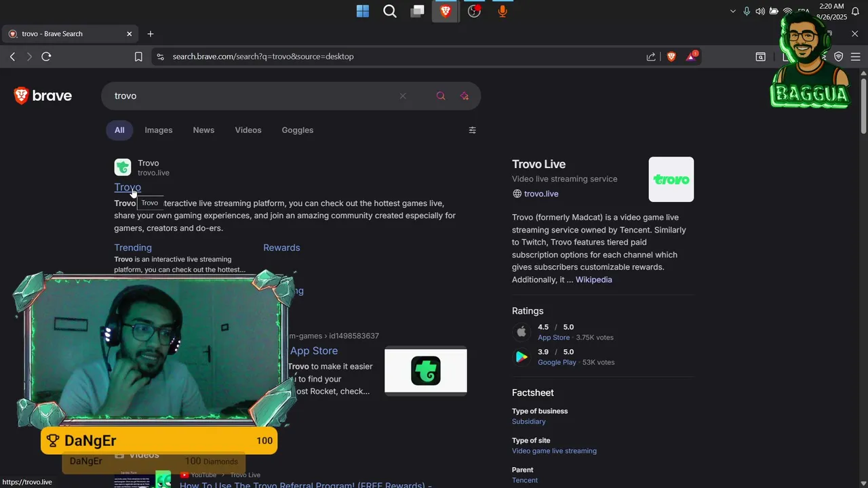Open the Rewards sublink
868x488 pixels.
(281, 247)
